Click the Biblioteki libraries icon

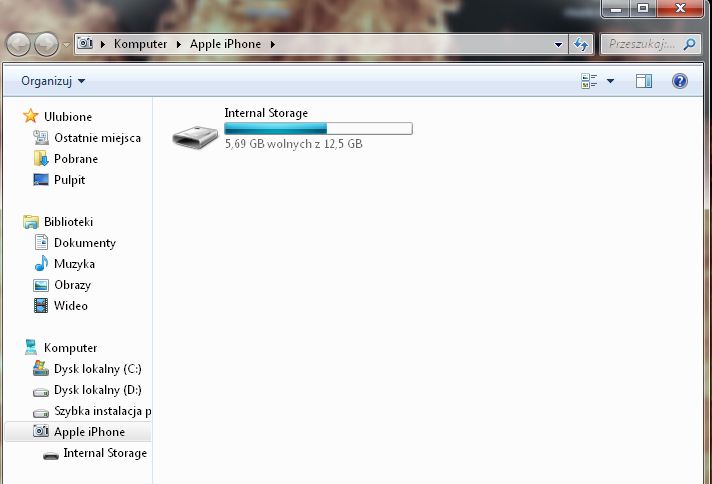(x=31, y=222)
